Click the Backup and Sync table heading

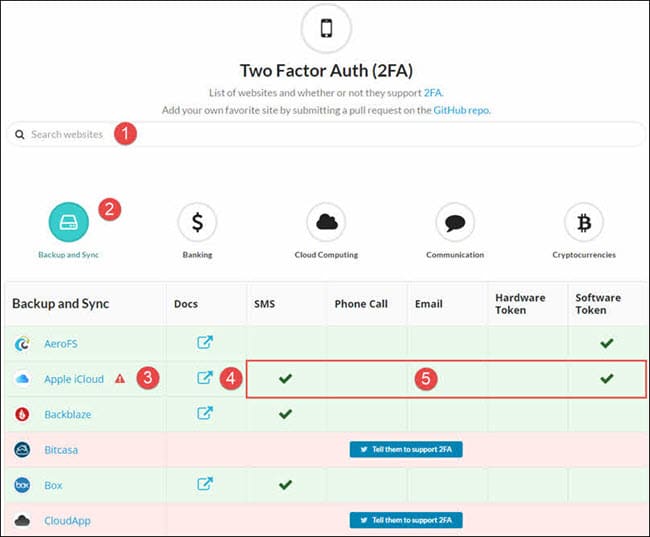(x=61, y=304)
